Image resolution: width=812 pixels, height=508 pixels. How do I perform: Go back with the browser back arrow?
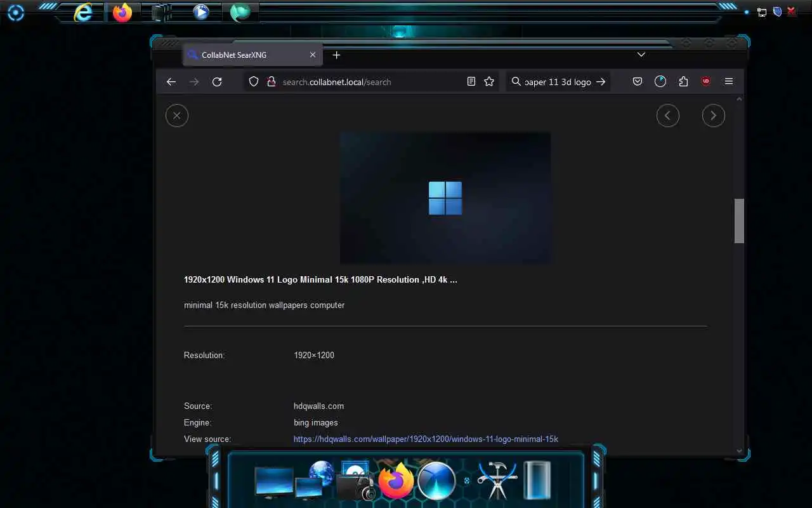pyautogui.click(x=171, y=82)
